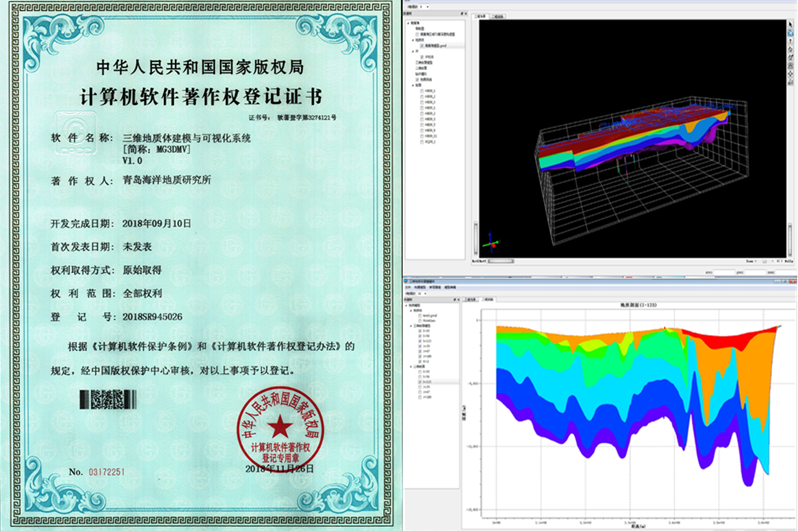Click the horizontal scrollbar below the 3D viewport
Viewport: 798px width, 531px height.
(x=501, y=261)
